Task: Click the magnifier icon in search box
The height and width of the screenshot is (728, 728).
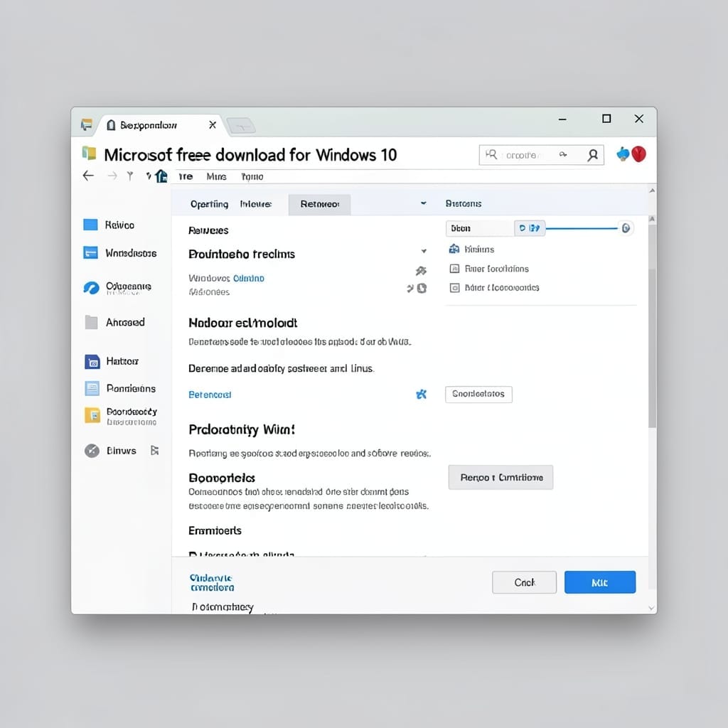Action: tap(491, 154)
